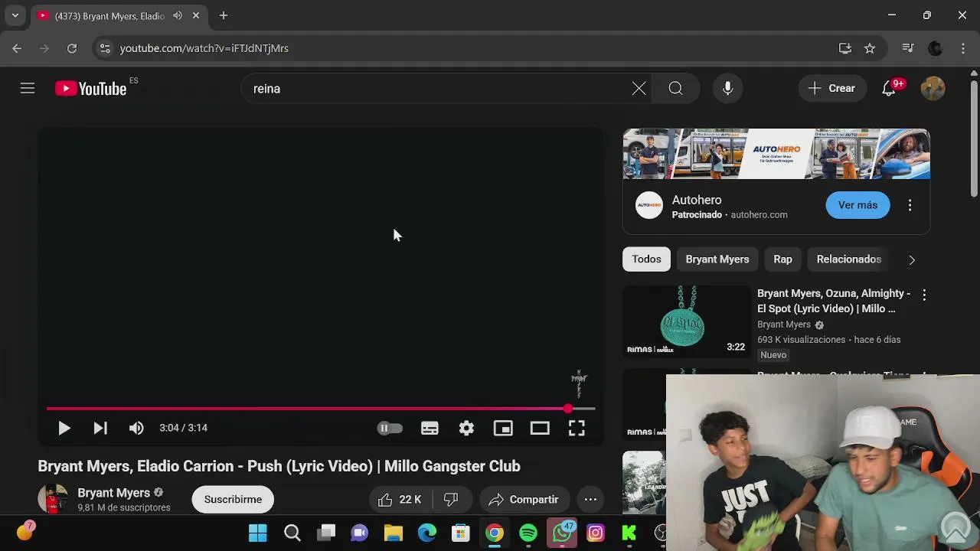Show more filter chips with right arrow
Viewport: 980px width, 551px height.
[912, 260]
